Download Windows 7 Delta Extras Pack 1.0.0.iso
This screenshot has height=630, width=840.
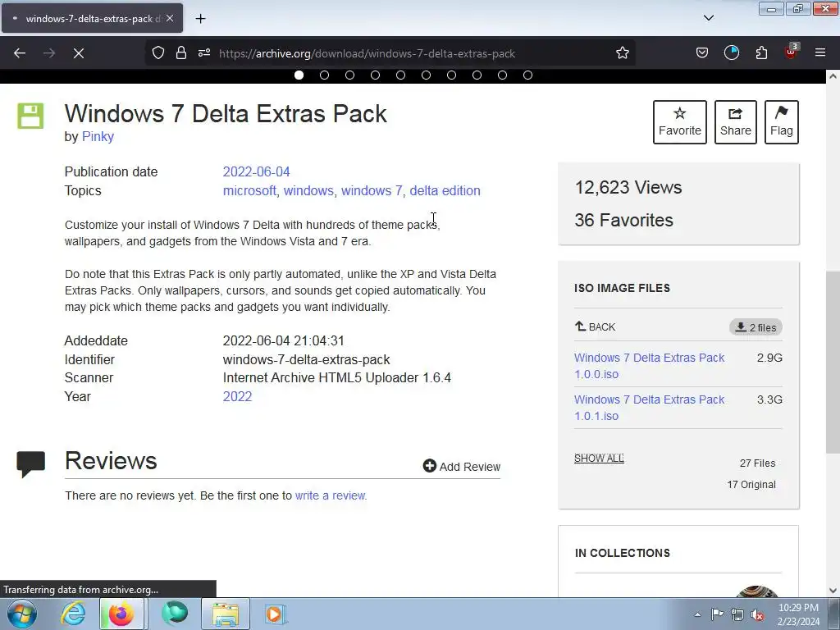click(x=650, y=366)
